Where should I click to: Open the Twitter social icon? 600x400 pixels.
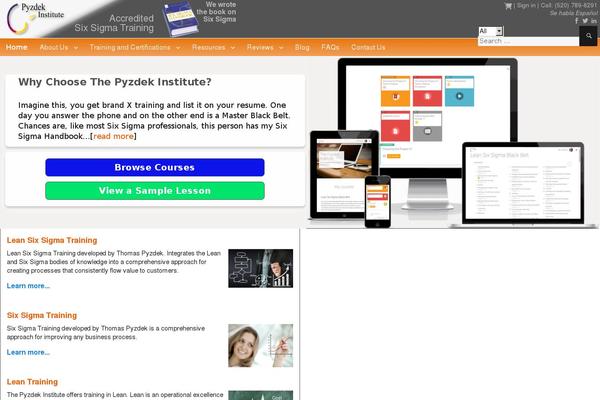tap(585, 21)
